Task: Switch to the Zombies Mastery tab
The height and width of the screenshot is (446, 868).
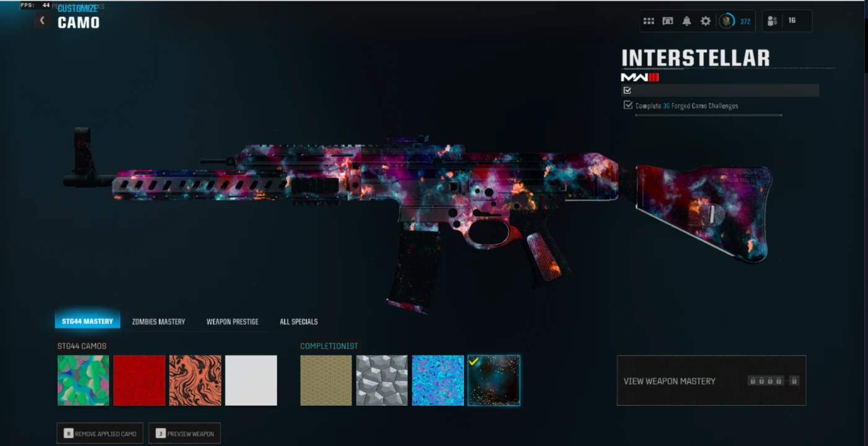Action: (x=159, y=321)
